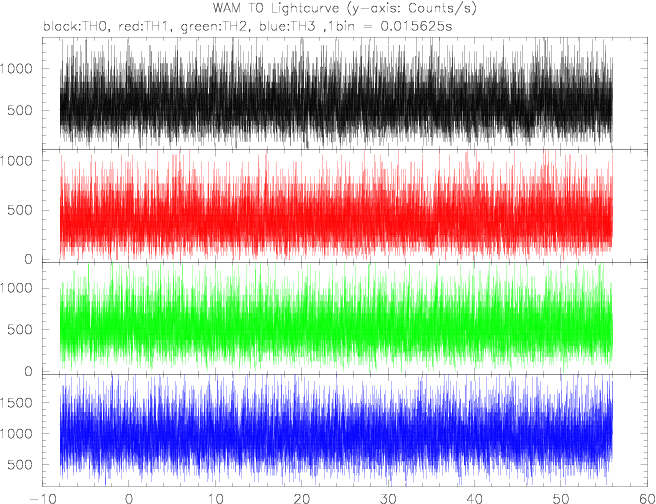This screenshot has width=656, height=504.
Task: Click y-axis label '500' of blue TH3 panel
Action: pyautogui.click(x=20, y=465)
